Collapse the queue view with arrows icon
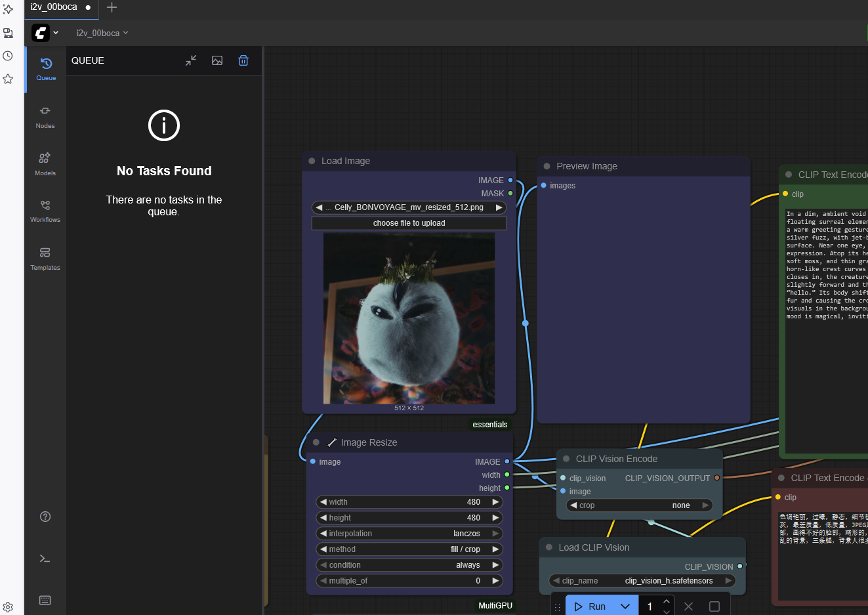The image size is (868, 615). pyautogui.click(x=191, y=60)
